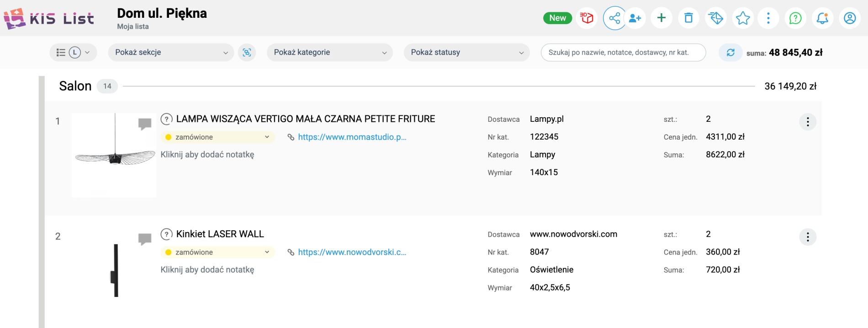Open the 3D box view icon
Screen dimensions: 868x328
click(587, 18)
